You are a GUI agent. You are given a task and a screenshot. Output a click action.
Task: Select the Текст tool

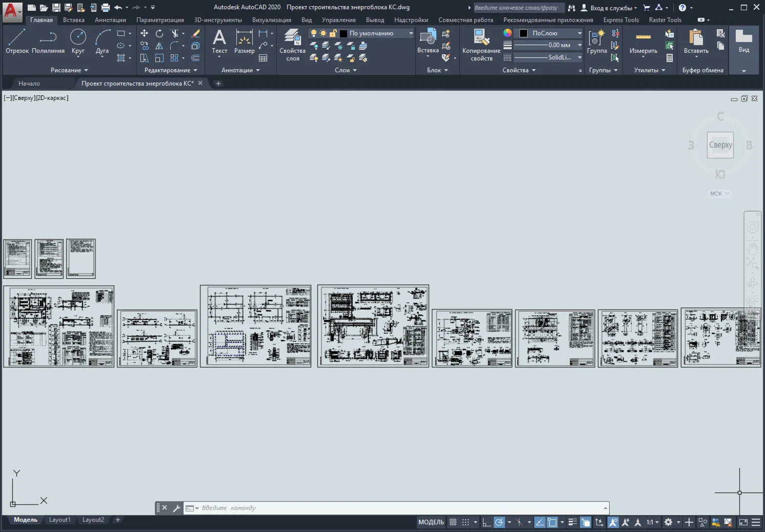pos(219,41)
